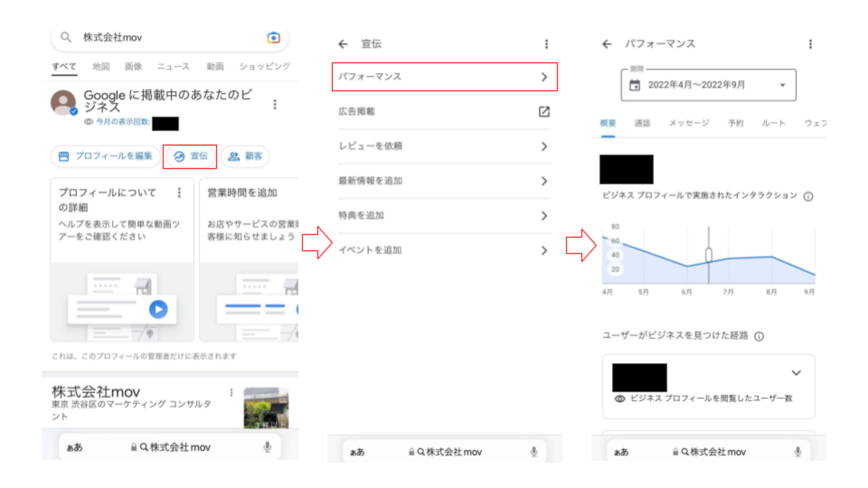Click the calendar icon in period selector
The width and height of the screenshot is (868, 488).
pos(635,85)
